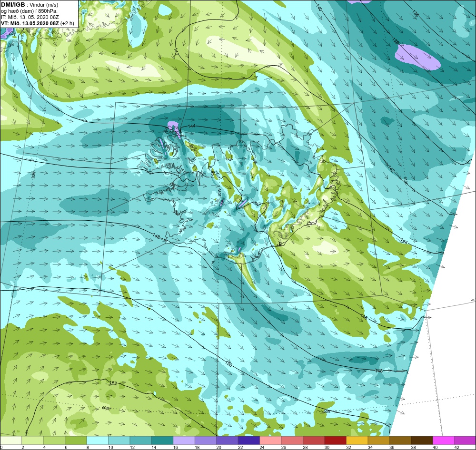Image resolution: width=476 pixels, height=450 pixels.
Task: Click the legend scale number '24'
Action: coord(262,447)
